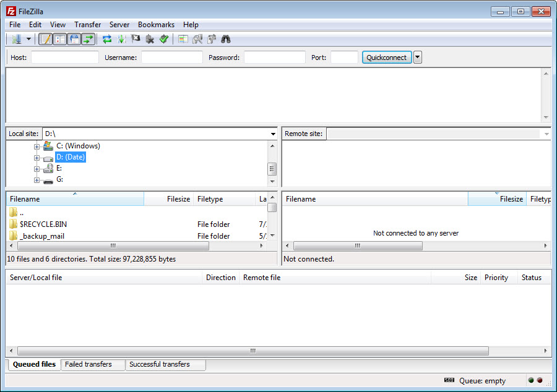Toggle the message log display

pos(45,38)
